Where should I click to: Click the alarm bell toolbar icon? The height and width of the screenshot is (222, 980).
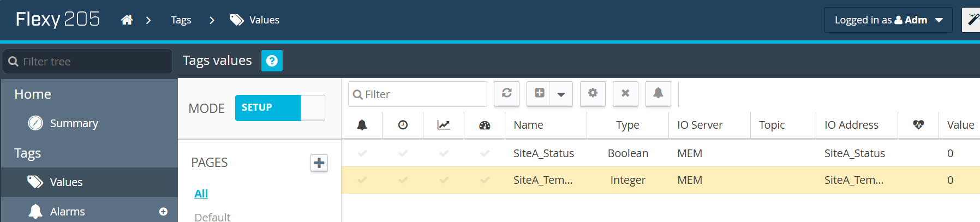pos(658,93)
